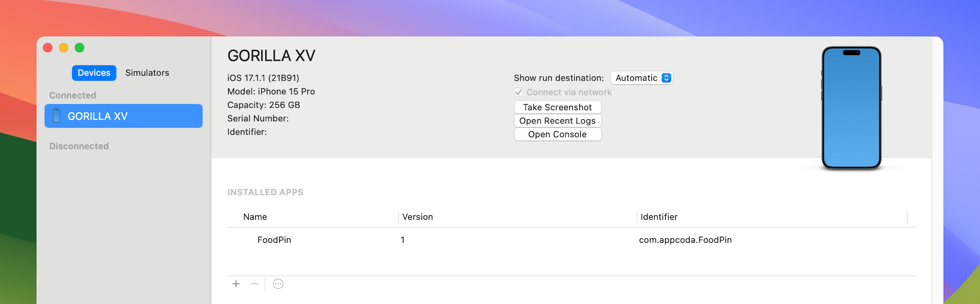Click the phone icon beside GORILLA XV in sidebar
Screen dimensions: 980x304
pyautogui.click(x=57, y=116)
